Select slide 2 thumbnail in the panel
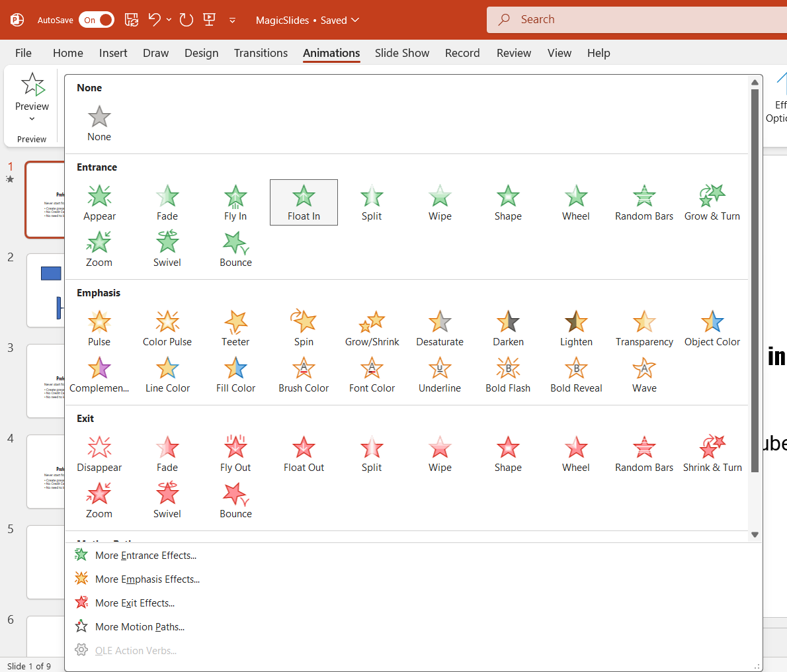Screen dimensions: 787x672 click(45, 290)
